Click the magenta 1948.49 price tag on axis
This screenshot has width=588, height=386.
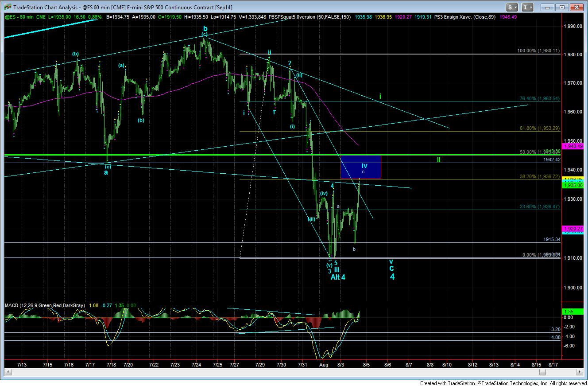click(x=573, y=146)
